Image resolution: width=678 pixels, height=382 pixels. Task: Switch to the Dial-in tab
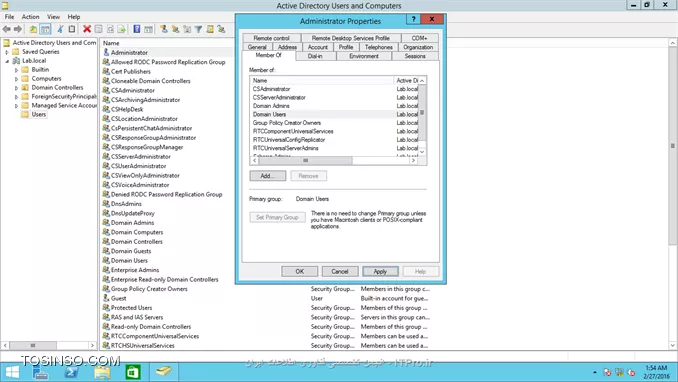315,56
